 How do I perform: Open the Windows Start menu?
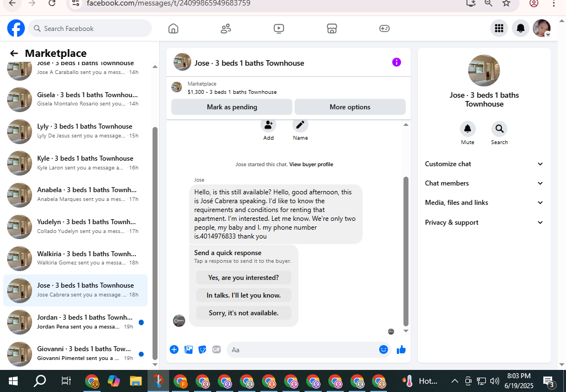coord(13,381)
